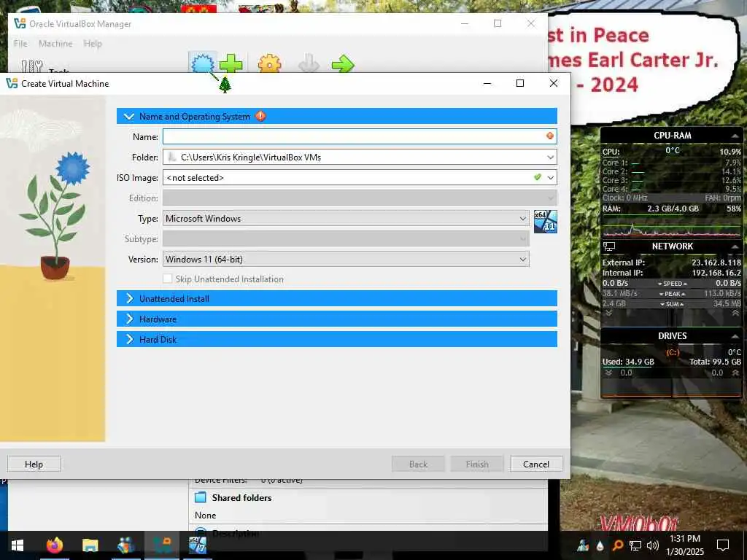Click the Shared folders heading in VirtualBox Manager
This screenshot has width=747, height=560.
(x=241, y=497)
